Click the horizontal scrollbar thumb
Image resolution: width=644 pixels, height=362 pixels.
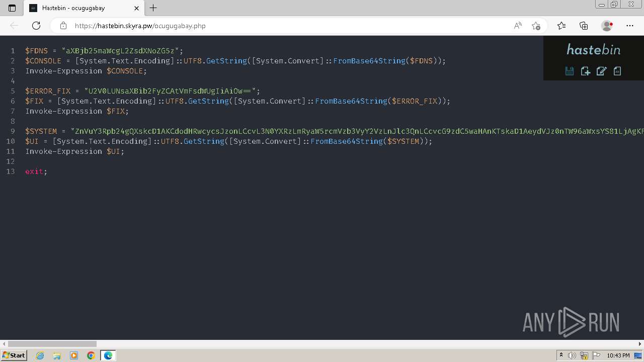tap(52, 344)
